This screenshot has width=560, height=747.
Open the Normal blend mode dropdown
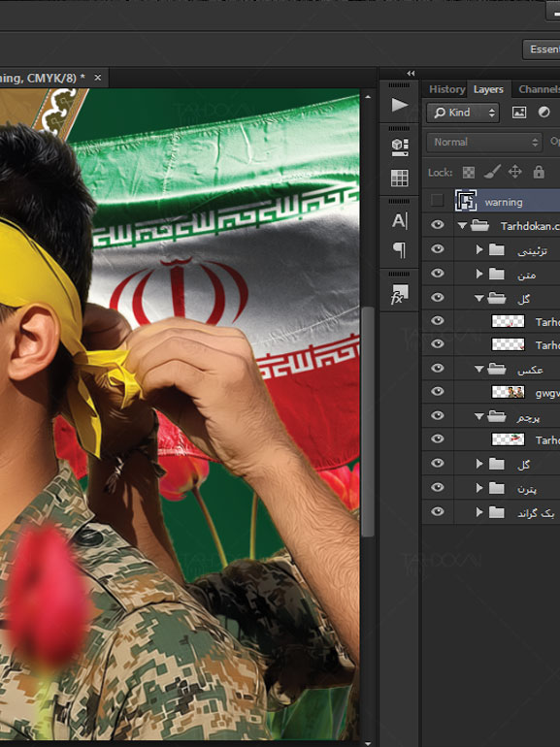tap(484, 142)
